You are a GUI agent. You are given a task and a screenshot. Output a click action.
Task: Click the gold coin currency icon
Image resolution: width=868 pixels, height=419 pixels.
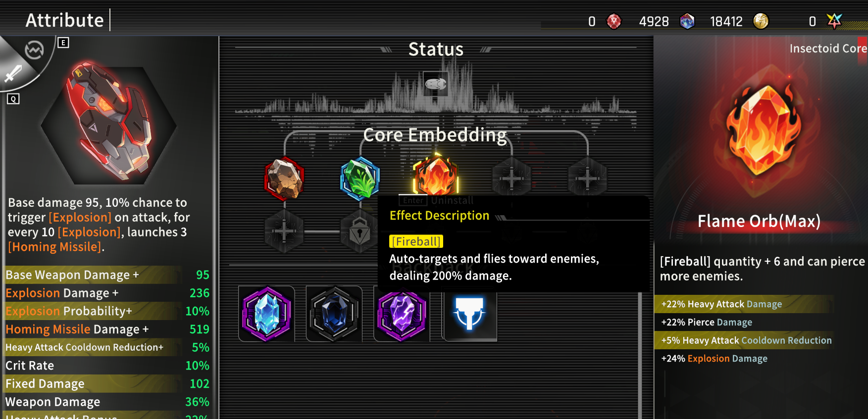pyautogui.click(x=761, y=21)
